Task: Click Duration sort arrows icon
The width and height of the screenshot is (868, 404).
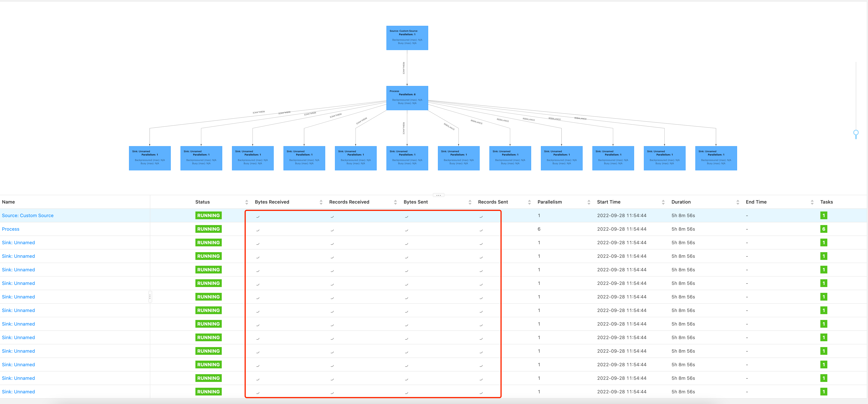Action: point(738,202)
